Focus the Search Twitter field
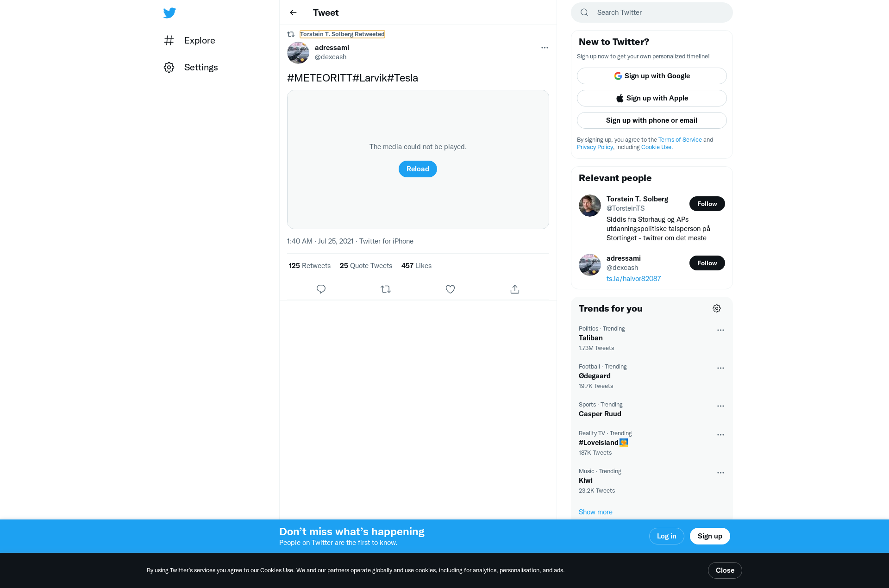 (x=652, y=13)
